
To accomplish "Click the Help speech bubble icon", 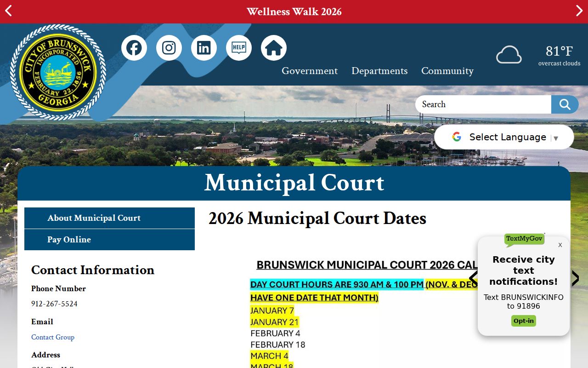I will (239, 48).
